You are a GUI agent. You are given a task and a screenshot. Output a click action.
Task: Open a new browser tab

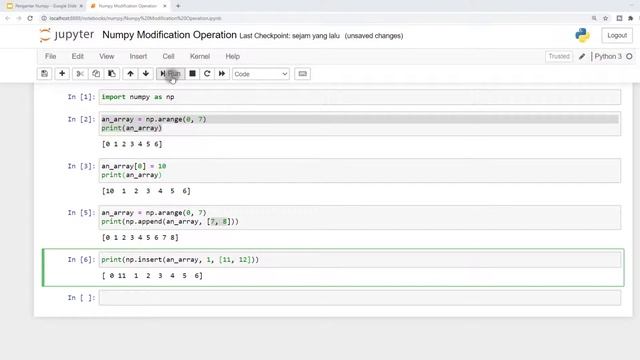click(178, 6)
